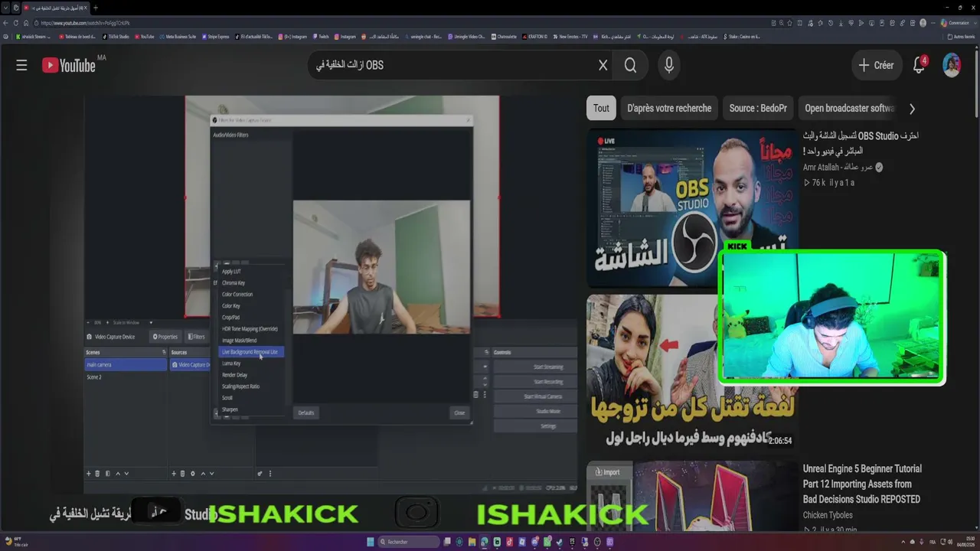Click Sharpen in OBS filter menu
Screen dimensions: 980x551
[230, 409]
